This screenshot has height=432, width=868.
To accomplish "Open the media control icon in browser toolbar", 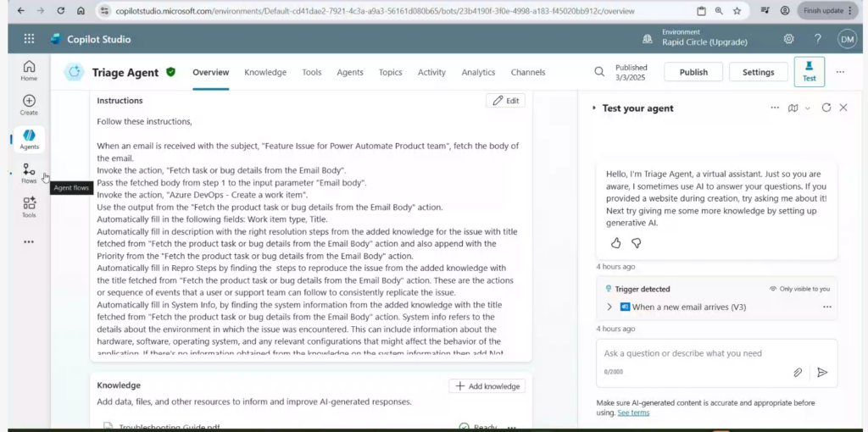I will click(x=765, y=10).
